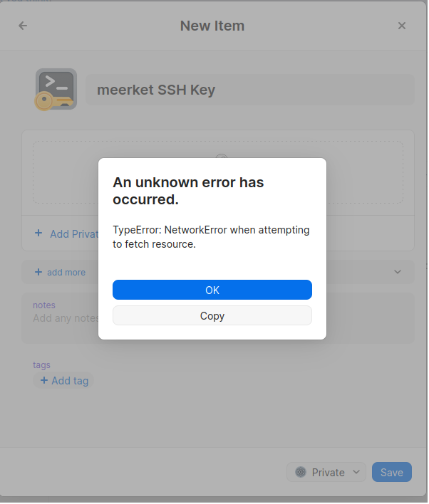Click the back arrow in the header
The width and height of the screenshot is (429, 504).
23,26
